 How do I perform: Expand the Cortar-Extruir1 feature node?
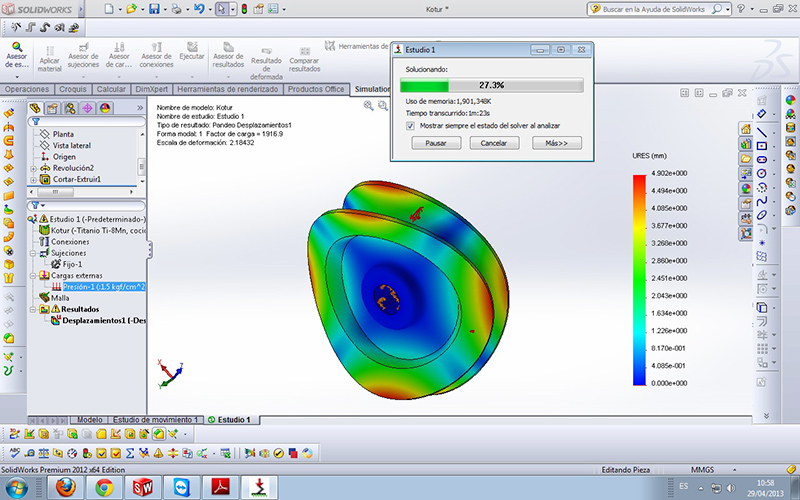click(x=34, y=180)
